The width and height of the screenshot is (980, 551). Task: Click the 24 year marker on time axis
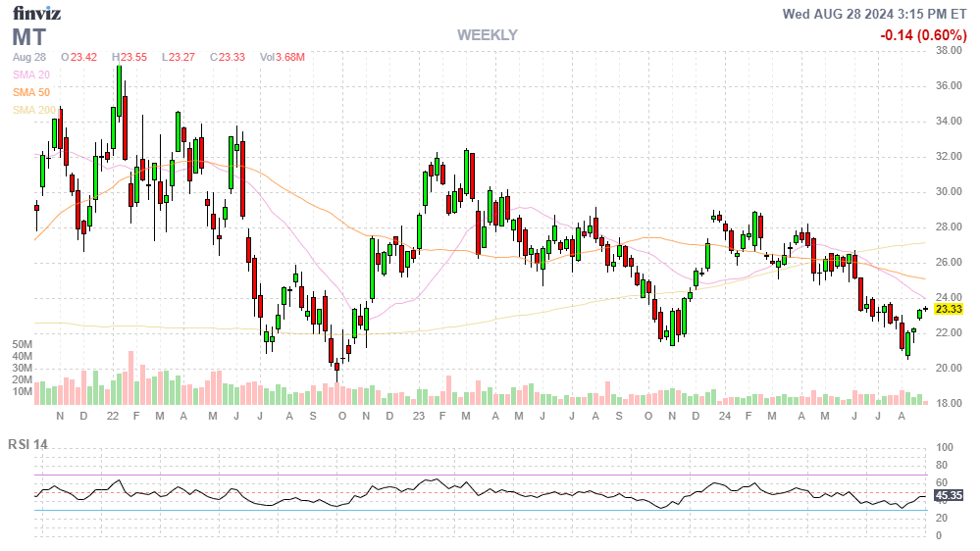tap(724, 417)
